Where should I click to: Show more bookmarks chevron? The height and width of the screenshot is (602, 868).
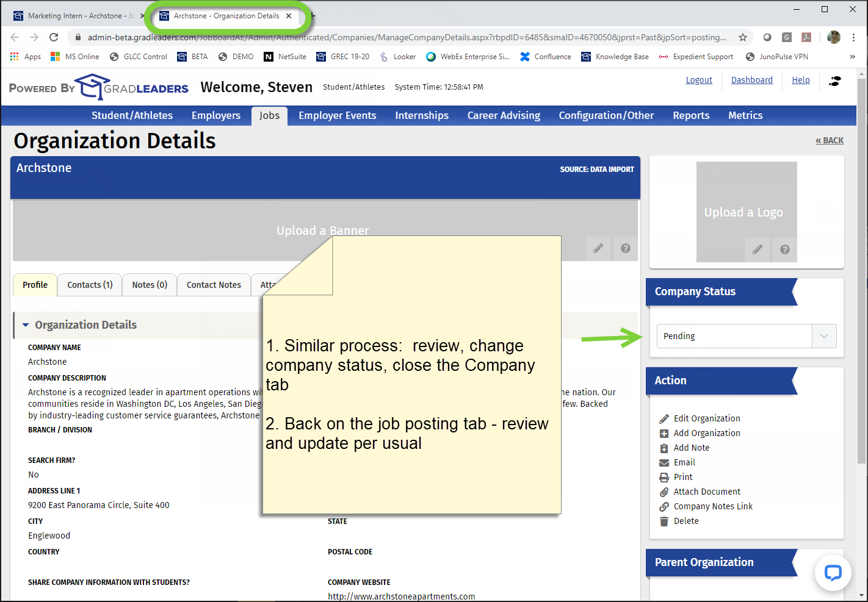click(x=852, y=57)
